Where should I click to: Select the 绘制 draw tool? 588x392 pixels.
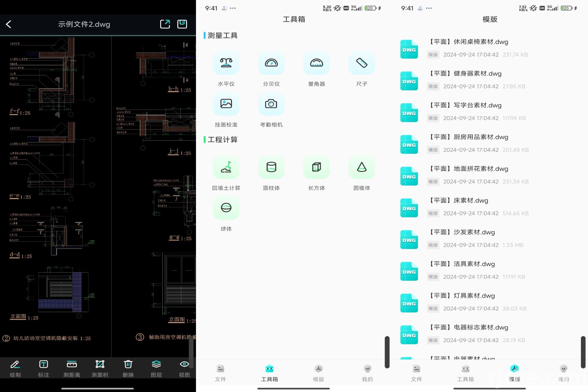15,368
